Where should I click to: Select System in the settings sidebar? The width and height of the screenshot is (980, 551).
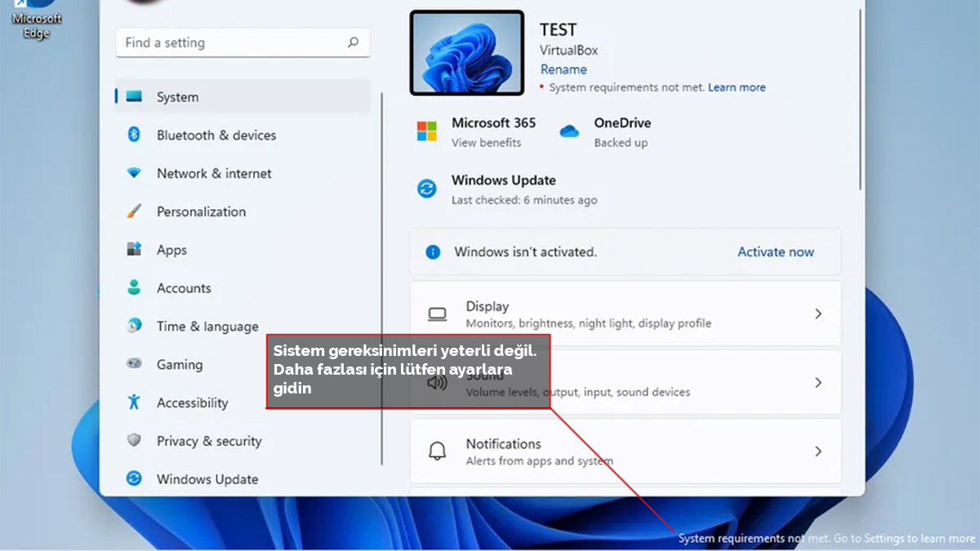[x=243, y=96]
